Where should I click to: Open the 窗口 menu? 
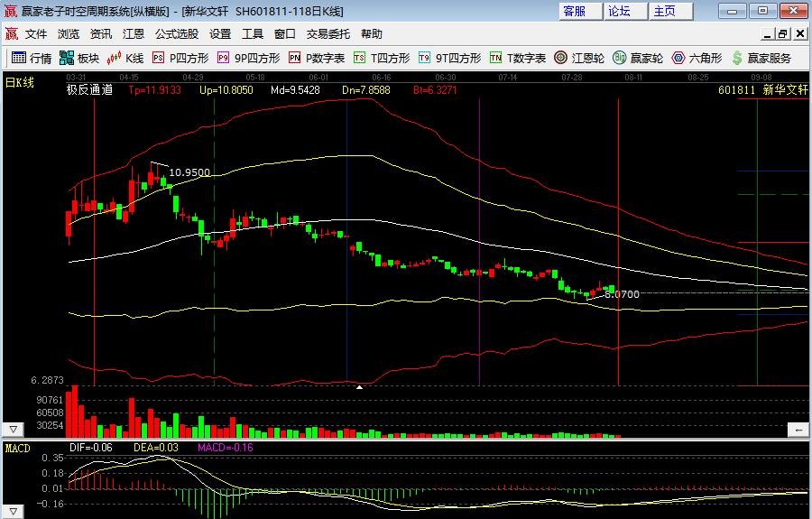click(284, 34)
